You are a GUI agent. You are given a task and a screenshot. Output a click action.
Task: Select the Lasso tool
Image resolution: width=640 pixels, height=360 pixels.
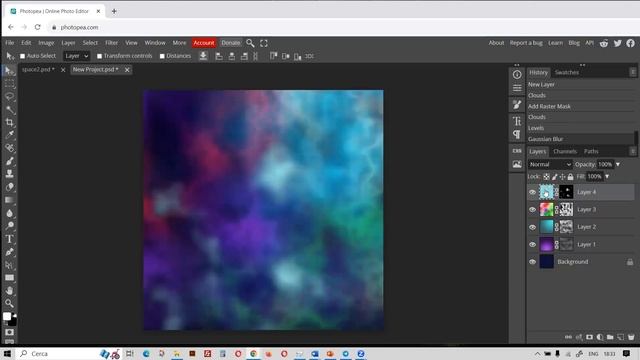[9, 97]
